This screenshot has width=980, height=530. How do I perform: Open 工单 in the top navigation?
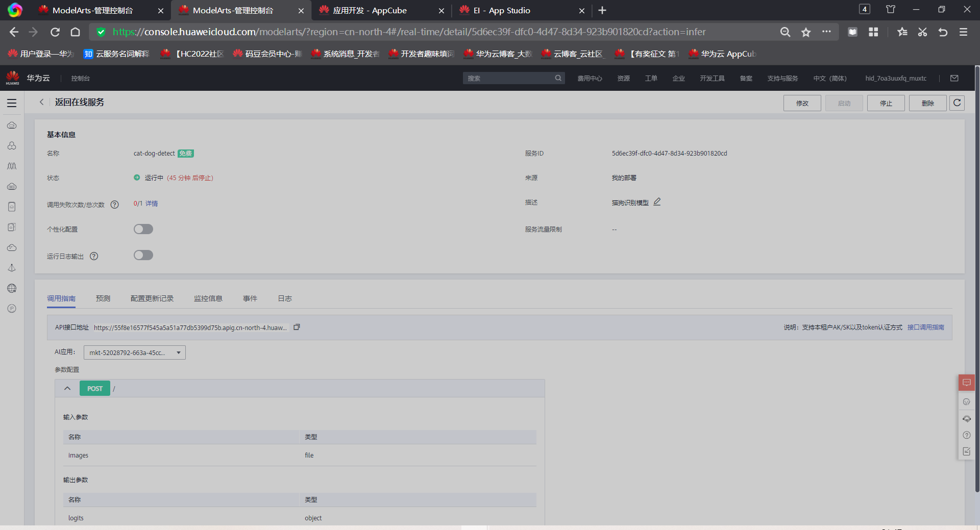tap(651, 78)
